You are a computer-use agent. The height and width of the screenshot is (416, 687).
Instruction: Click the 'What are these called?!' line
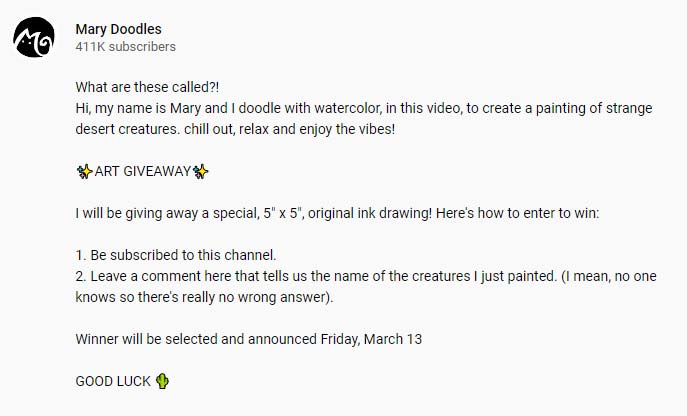click(147, 87)
